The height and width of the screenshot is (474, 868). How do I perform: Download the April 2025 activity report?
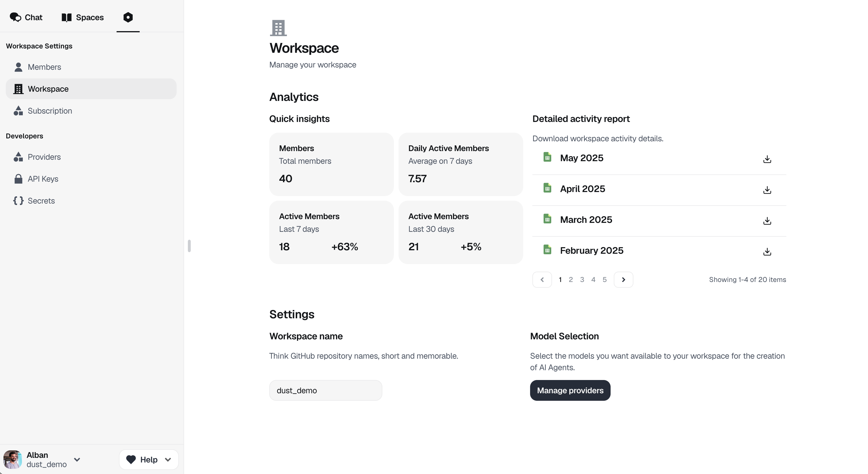[x=767, y=190]
